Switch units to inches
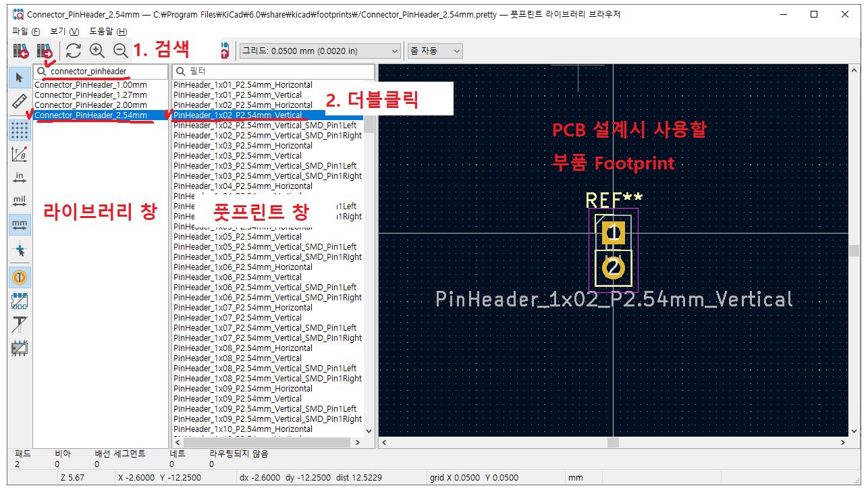Viewport: 868px width, 488px height. (x=20, y=178)
